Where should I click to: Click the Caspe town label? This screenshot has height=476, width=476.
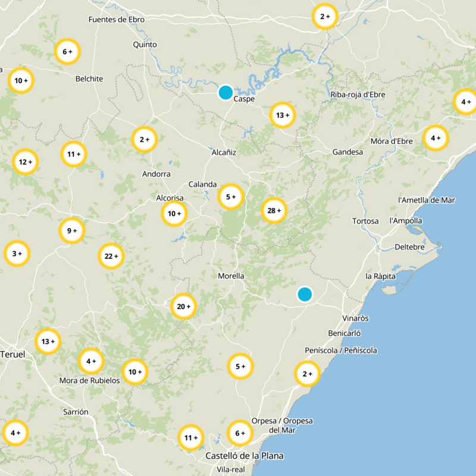pos(244,99)
